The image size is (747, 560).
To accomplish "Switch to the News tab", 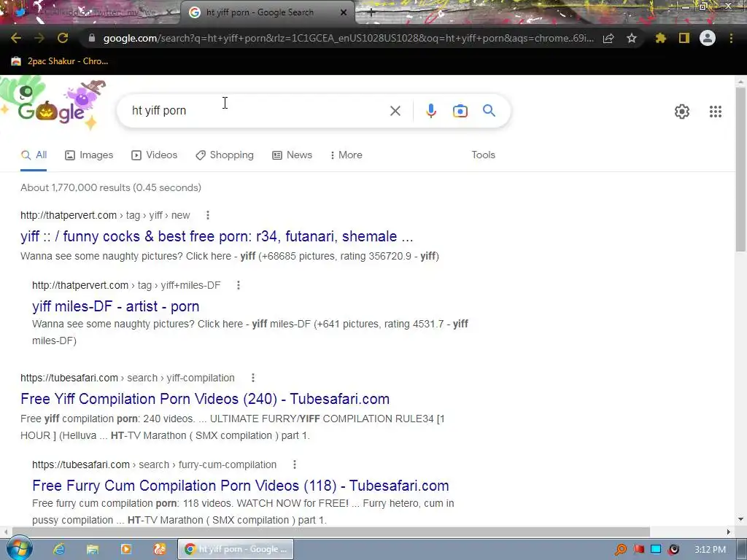I will (x=292, y=155).
